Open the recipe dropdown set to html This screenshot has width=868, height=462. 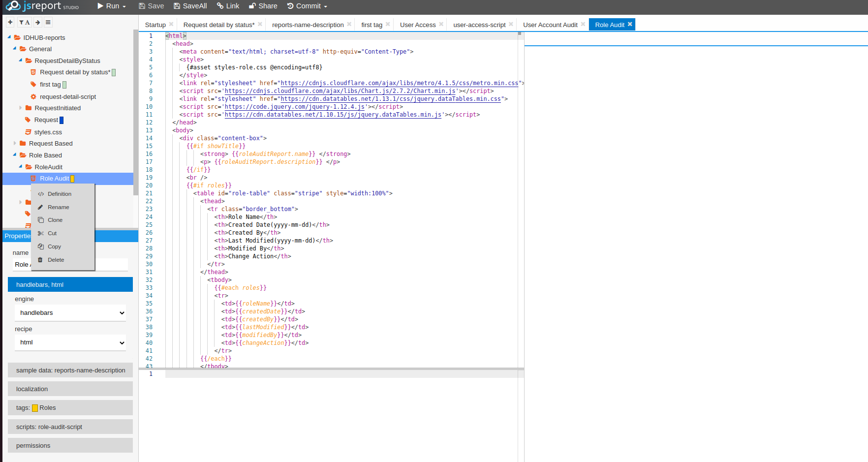click(x=70, y=342)
